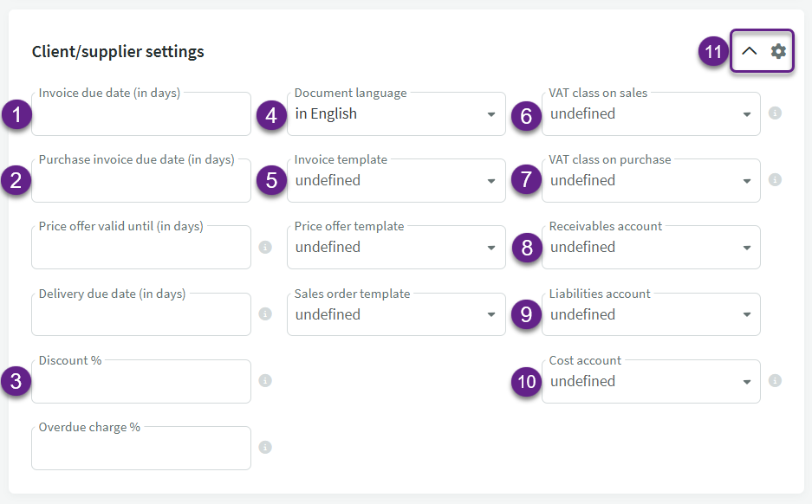
Task: Open the Document language dropdown
Action: (396, 114)
